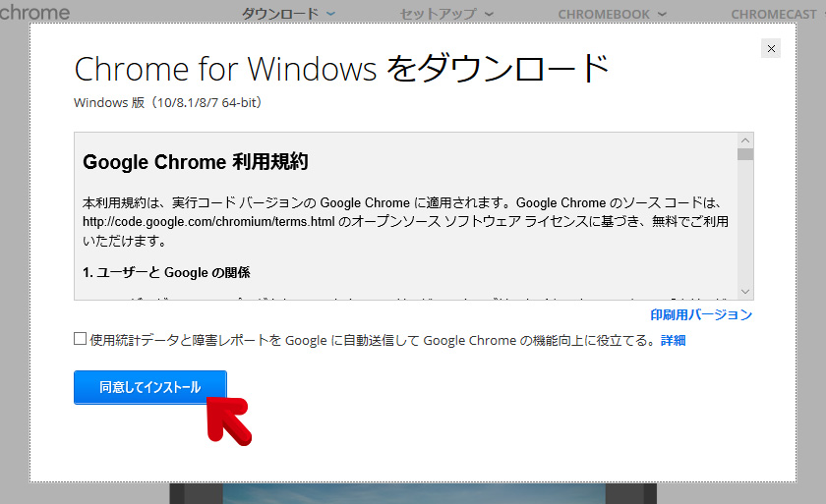The image size is (826, 504).
Task: Enable sending usage statistics to Google checkbox
Action: [81, 340]
